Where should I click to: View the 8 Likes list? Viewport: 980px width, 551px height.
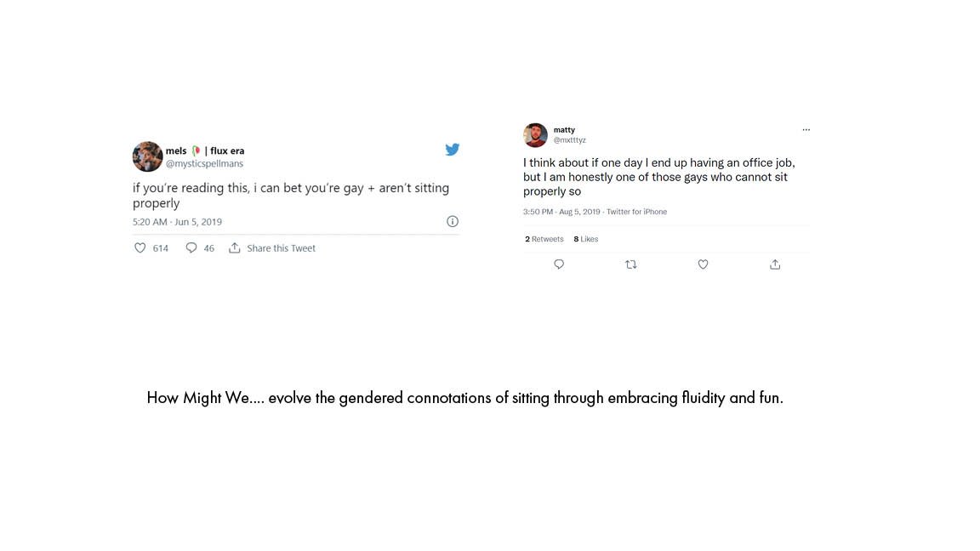click(x=585, y=239)
